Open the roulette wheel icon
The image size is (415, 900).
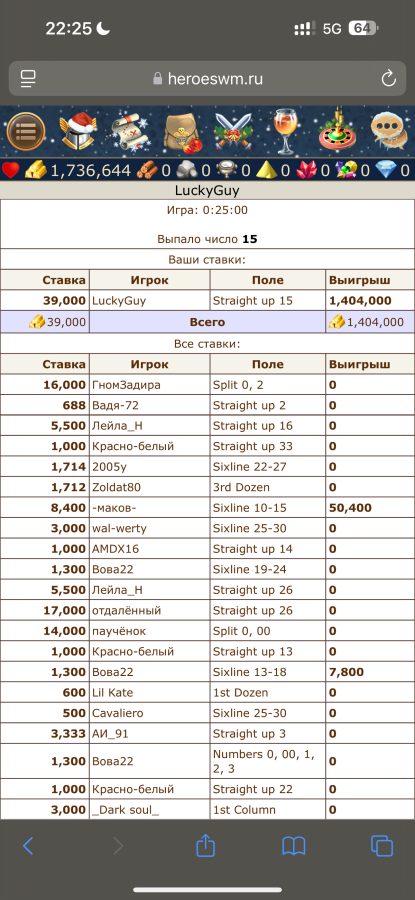click(x=338, y=131)
